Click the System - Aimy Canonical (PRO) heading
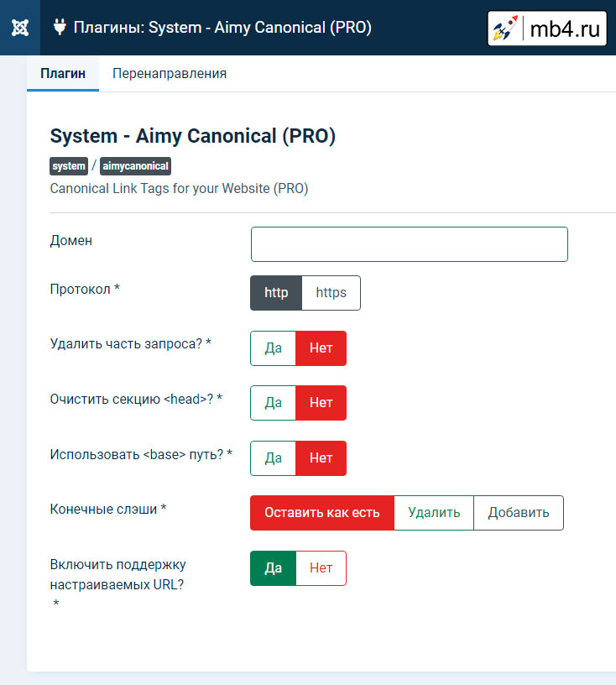 coord(193,136)
